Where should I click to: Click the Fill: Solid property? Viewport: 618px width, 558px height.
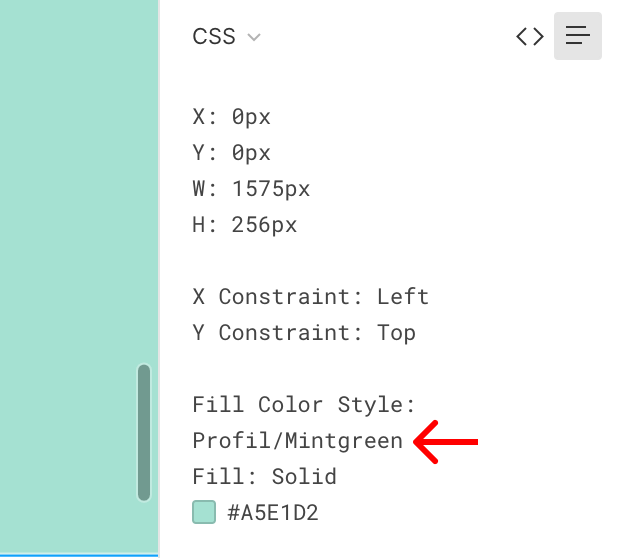tap(264, 477)
